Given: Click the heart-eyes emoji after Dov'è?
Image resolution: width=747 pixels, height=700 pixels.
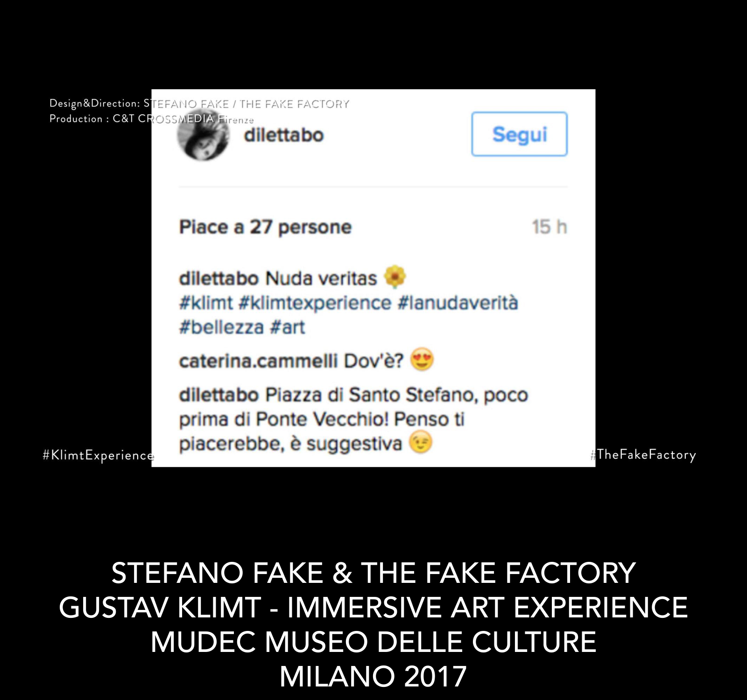Looking at the screenshot, I should 422,360.
